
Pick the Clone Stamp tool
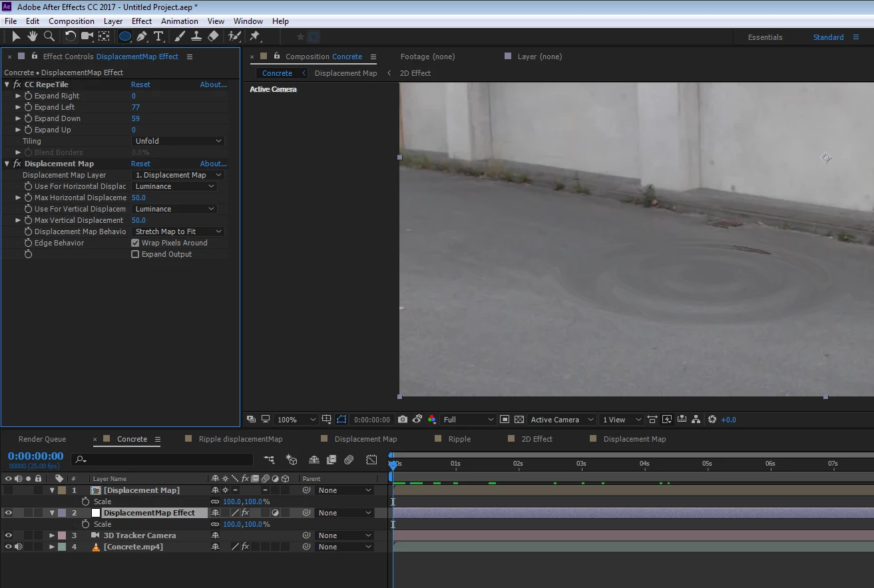[196, 37]
